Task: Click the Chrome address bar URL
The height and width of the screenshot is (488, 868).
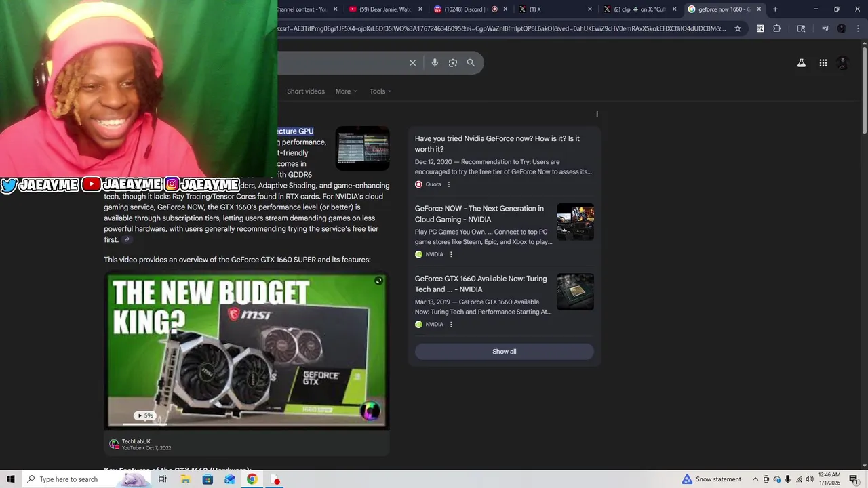Action: [502, 28]
